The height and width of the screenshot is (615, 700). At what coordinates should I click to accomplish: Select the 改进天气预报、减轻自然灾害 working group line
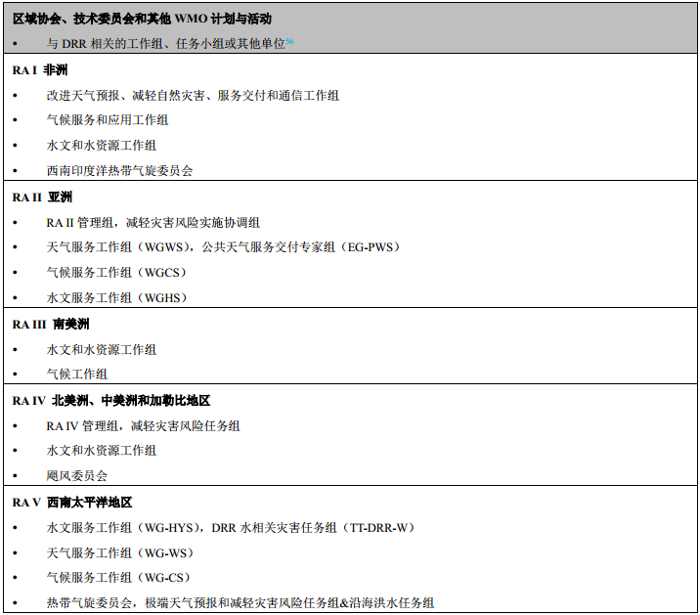pos(193,95)
